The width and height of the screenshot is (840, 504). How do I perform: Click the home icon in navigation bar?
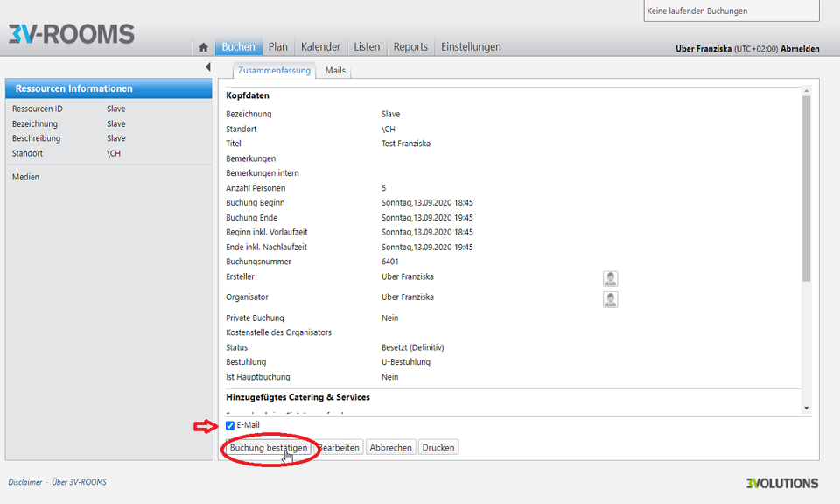(203, 47)
